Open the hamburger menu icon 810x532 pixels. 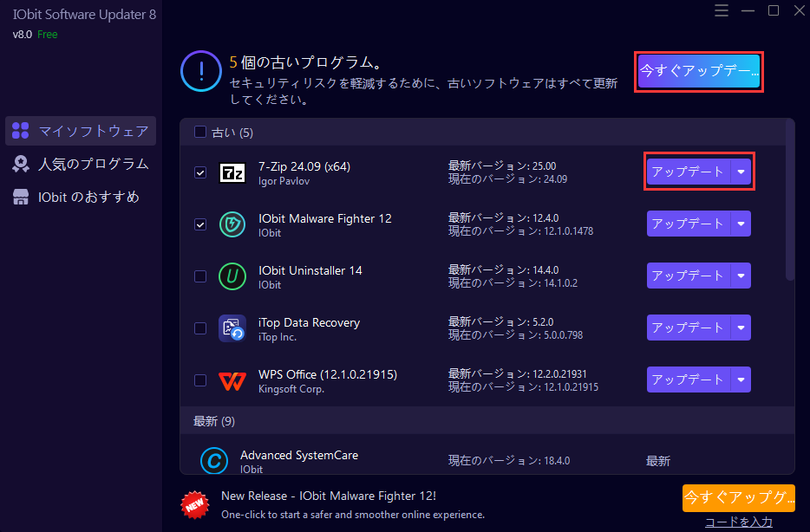point(722,10)
